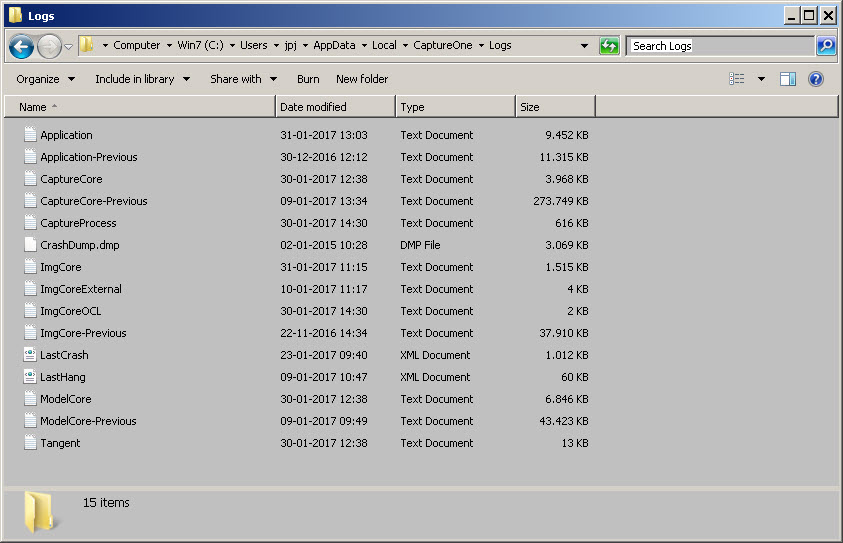Viewport: 843px width, 543px height.
Task: Select the CrashDump.dmp file icon
Action: pos(30,245)
